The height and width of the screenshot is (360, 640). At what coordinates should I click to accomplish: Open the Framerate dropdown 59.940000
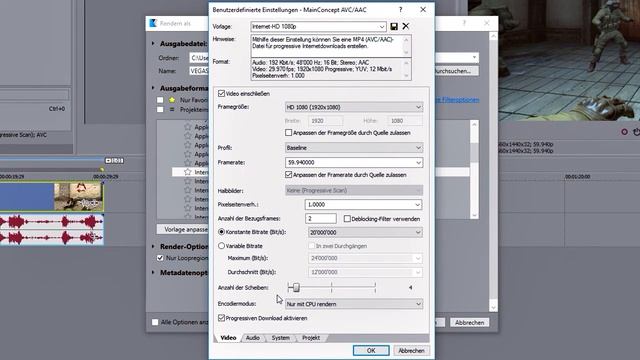tap(354, 162)
